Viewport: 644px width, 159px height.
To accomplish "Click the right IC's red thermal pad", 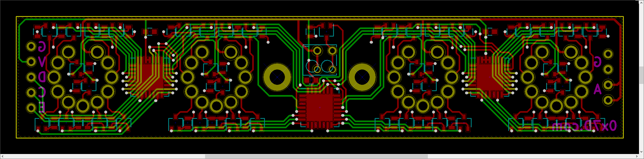I will click(490, 77).
